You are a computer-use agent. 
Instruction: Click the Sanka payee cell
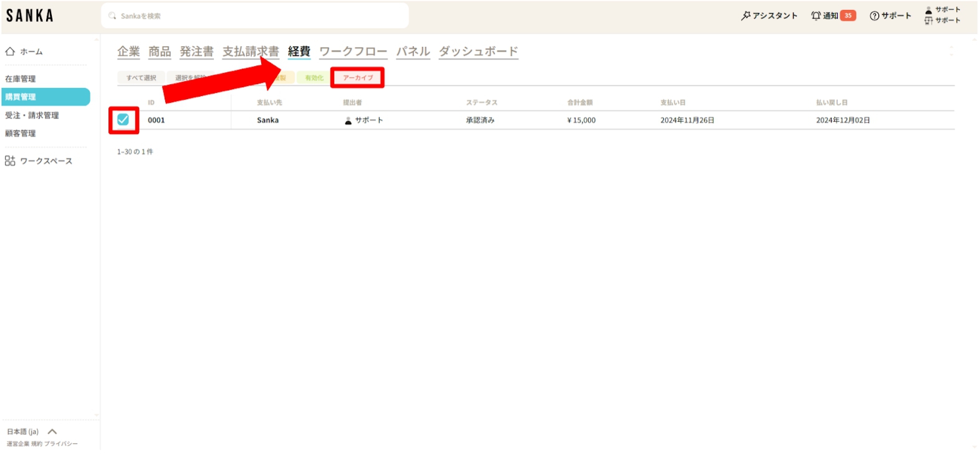(x=268, y=120)
